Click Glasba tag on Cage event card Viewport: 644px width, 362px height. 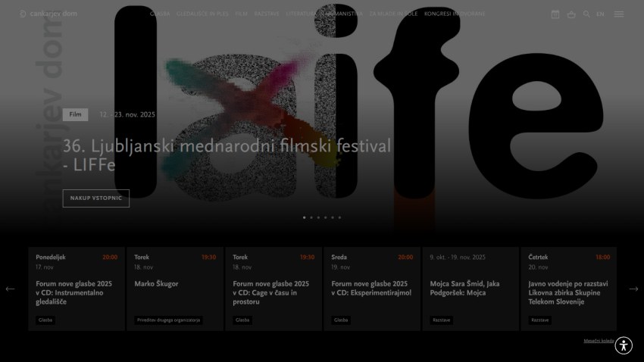(x=242, y=320)
